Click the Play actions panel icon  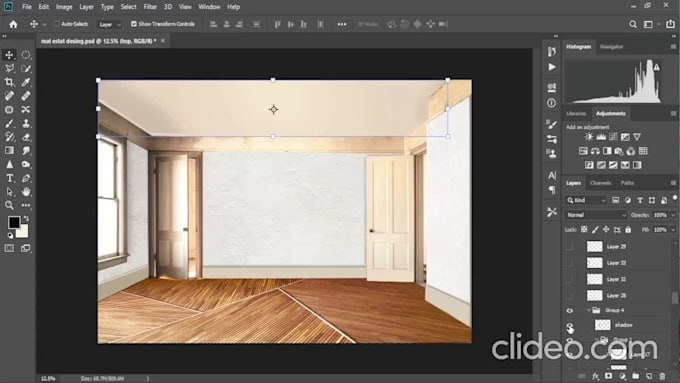coord(552,67)
